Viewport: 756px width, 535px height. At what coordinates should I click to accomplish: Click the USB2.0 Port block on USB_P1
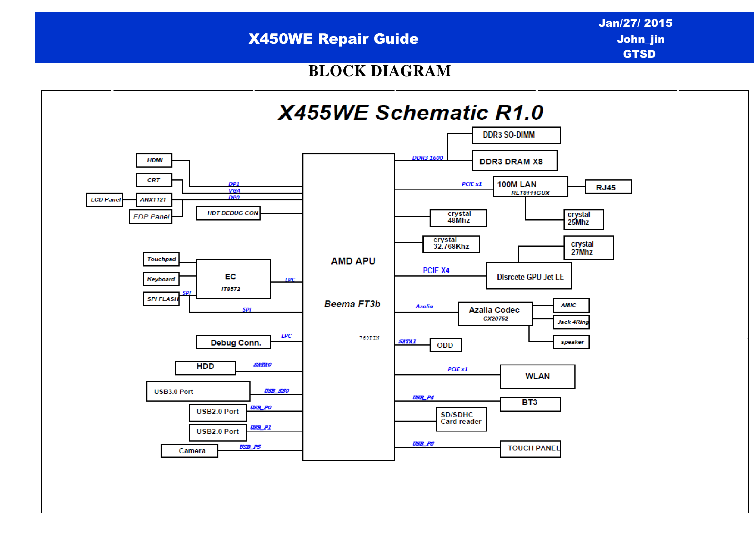coord(218,433)
